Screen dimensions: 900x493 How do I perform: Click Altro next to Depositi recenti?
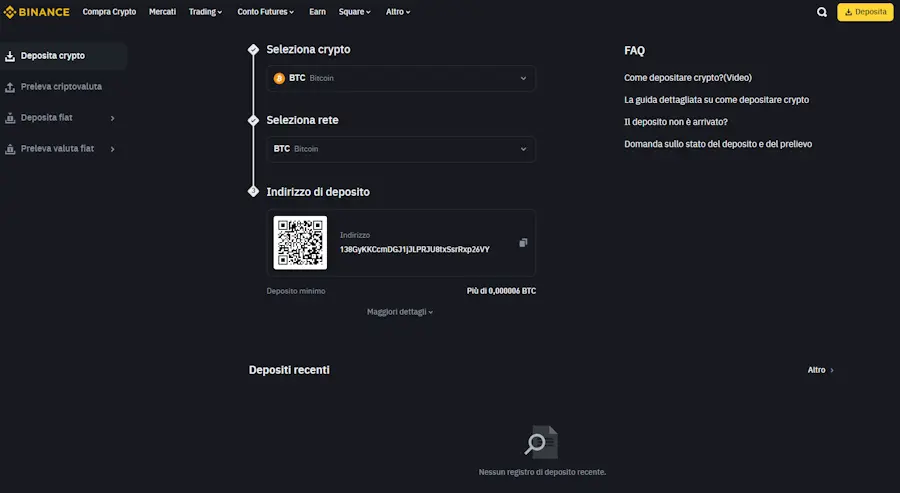point(820,370)
